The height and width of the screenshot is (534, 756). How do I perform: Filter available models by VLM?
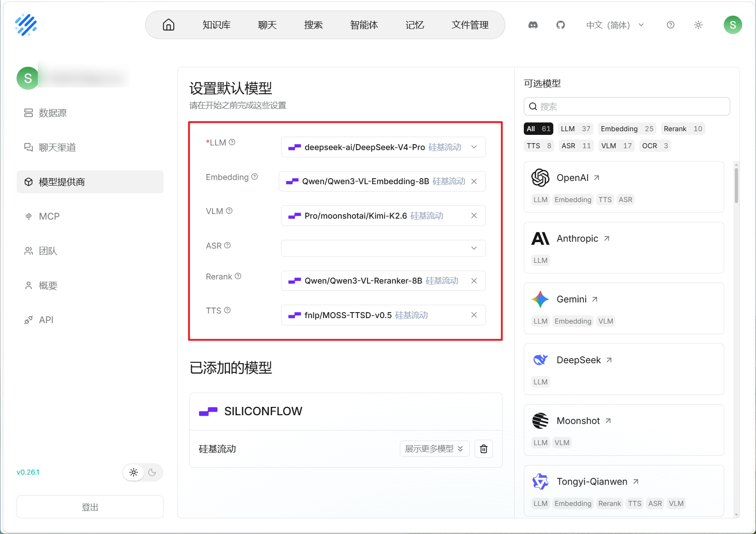point(616,146)
